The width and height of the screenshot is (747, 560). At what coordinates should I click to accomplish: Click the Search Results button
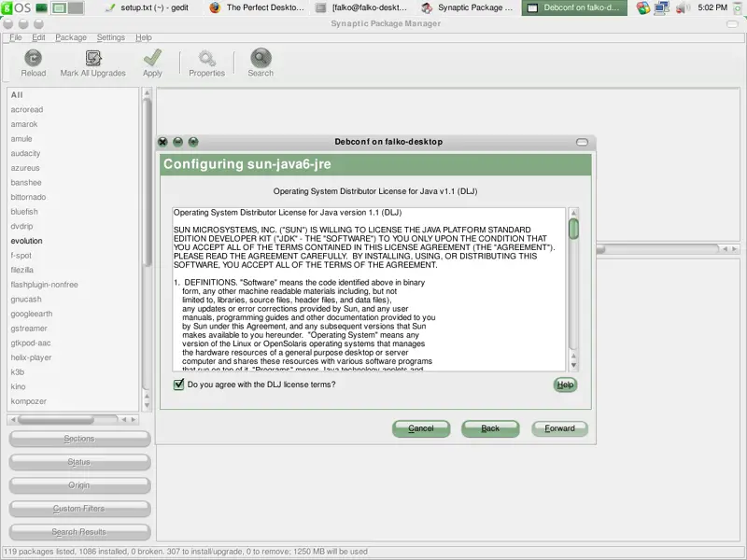pyautogui.click(x=79, y=532)
